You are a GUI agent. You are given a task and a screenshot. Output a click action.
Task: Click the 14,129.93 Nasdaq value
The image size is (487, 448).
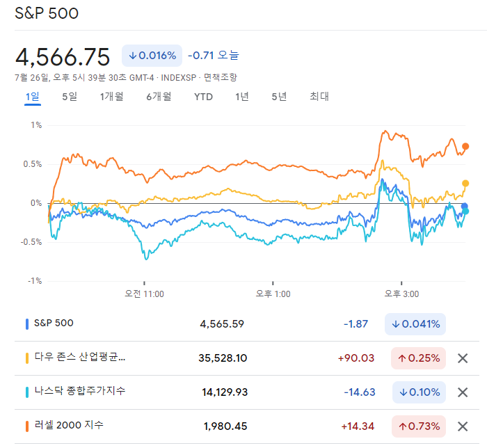225,392
